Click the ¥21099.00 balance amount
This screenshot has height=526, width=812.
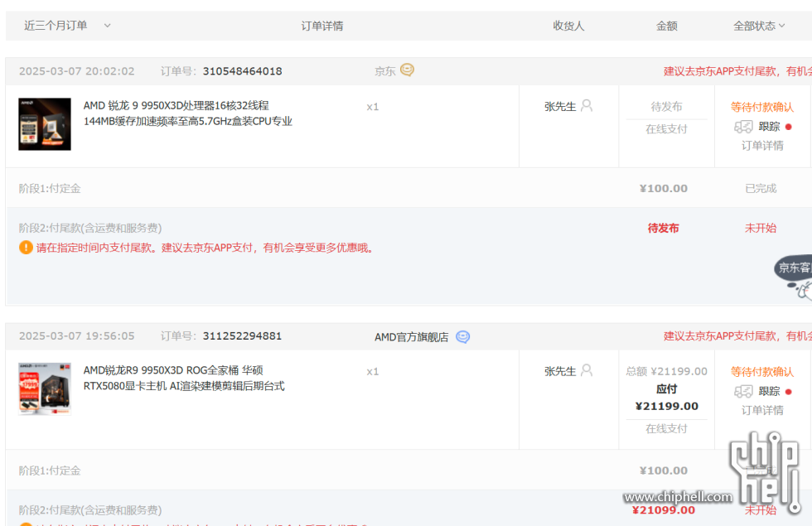(x=664, y=510)
